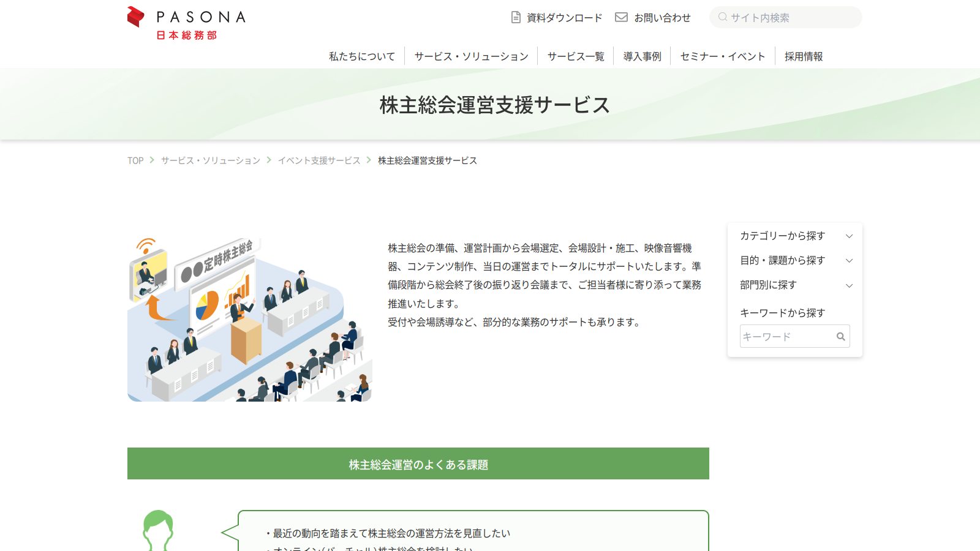Click the サービス・ソリューション breadcrumb link

coord(211,160)
